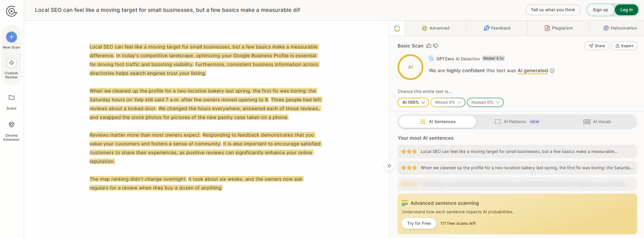Select sentence row starting 'Local SEO can feel'
The height and width of the screenshot is (238, 644).
click(x=517, y=152)
